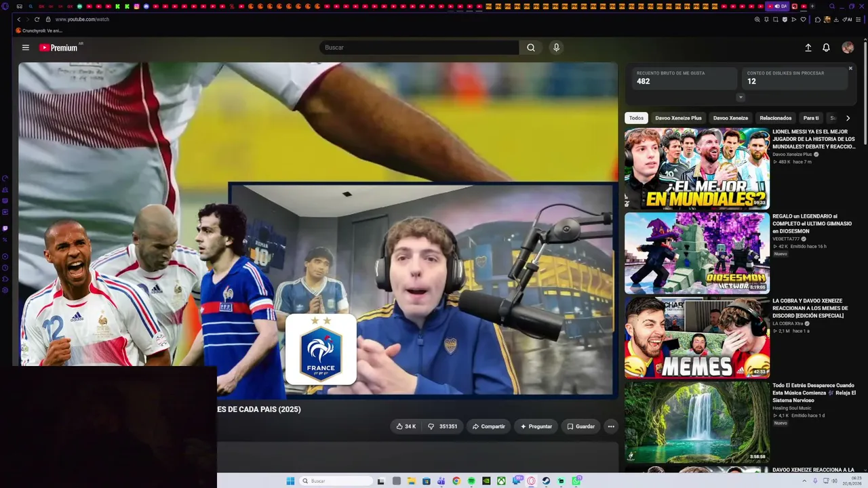Open the ad blocker shield icon
868x488 pixels.
(x=785, y=20)
